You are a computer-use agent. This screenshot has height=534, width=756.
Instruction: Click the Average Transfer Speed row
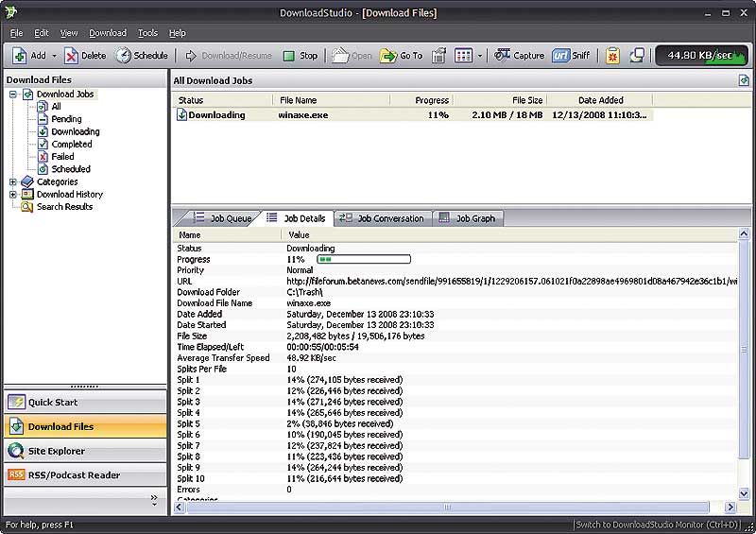coord(455,358)
